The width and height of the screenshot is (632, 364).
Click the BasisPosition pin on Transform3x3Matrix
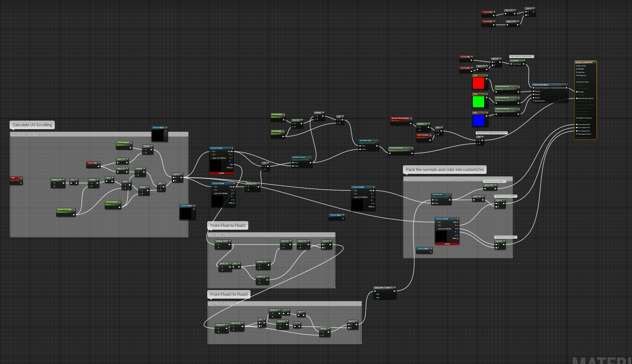534,101
